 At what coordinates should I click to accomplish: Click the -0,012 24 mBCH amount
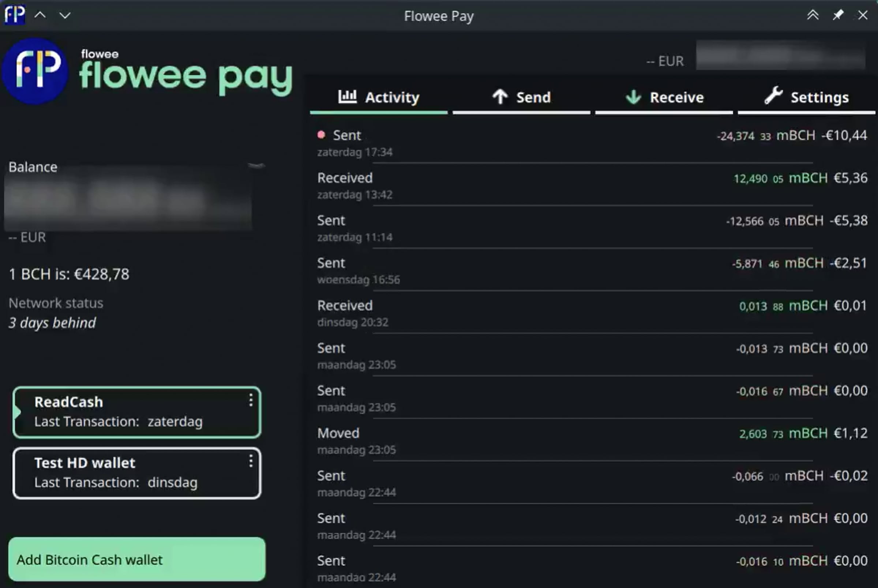click(x=782, y=519)
